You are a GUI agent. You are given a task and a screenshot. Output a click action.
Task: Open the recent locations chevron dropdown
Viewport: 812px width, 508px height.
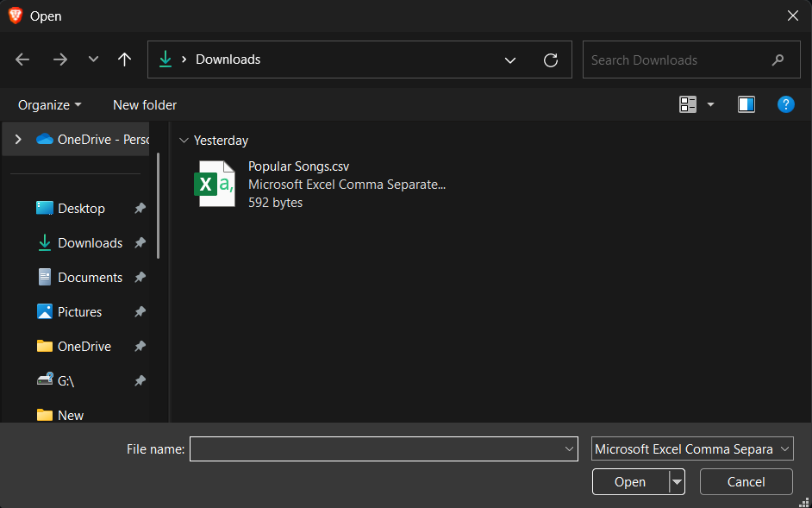click(93, 60)
